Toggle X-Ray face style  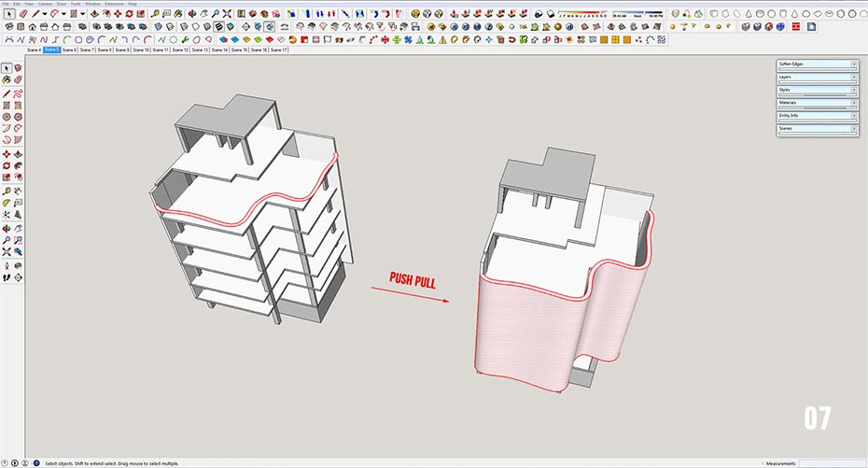pyautogui.click(x=159, y=26)
